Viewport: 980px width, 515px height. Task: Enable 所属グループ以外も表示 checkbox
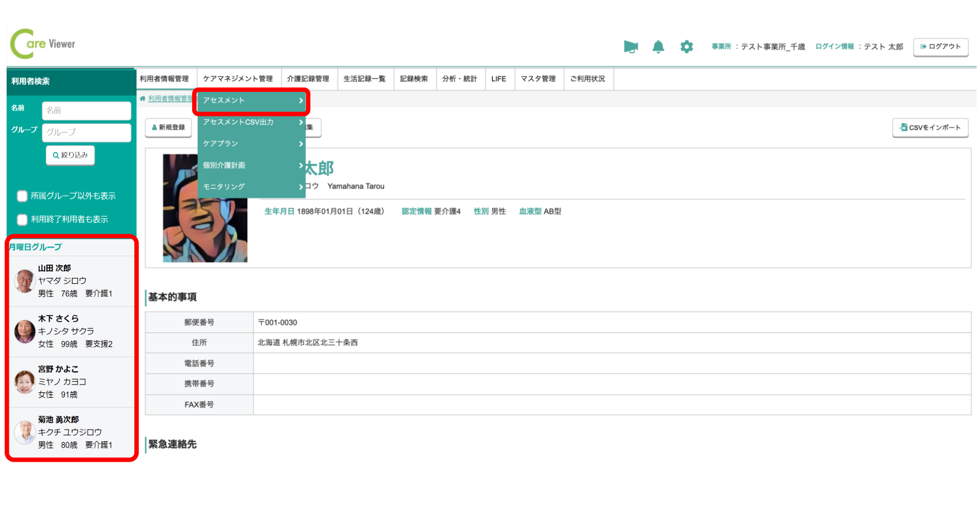[23, 196]
